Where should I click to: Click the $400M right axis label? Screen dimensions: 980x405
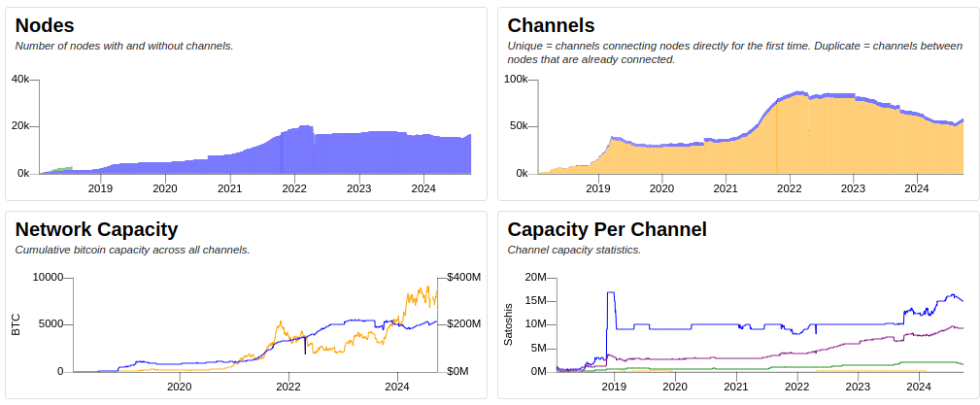463,278
